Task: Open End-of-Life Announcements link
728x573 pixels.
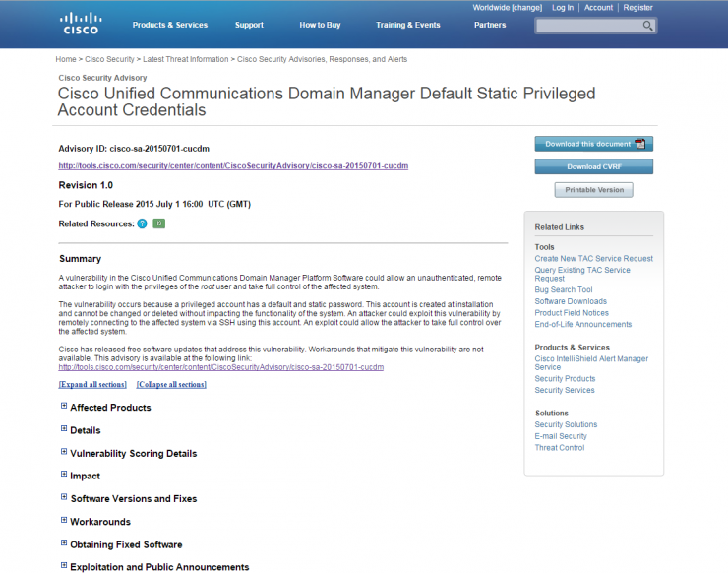Action: [583, 324]
